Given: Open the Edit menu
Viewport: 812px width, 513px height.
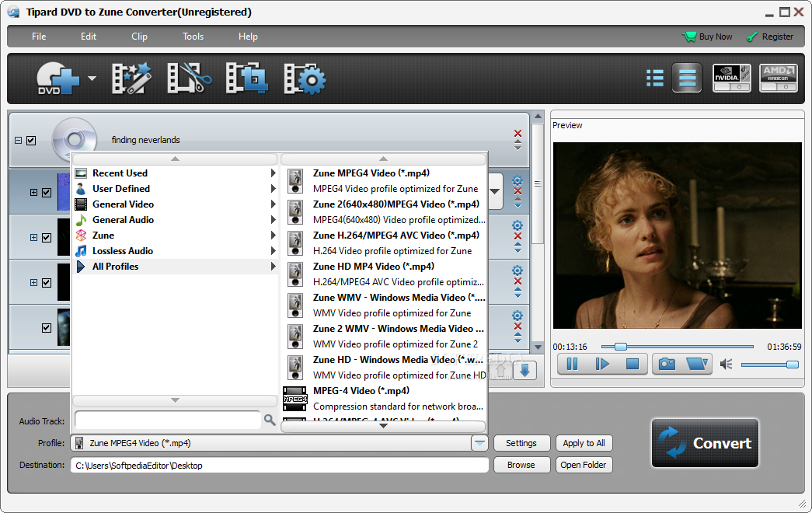Looking at the screenshot, I should tap(89, 37).
